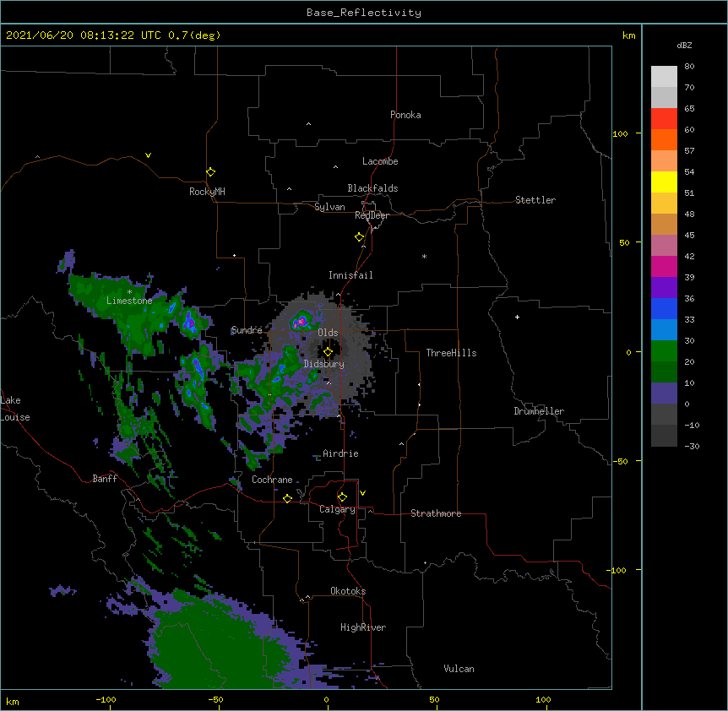Click the dBZ legend heading
Viewport: 728px width, 711px height.
click(684, 45)
